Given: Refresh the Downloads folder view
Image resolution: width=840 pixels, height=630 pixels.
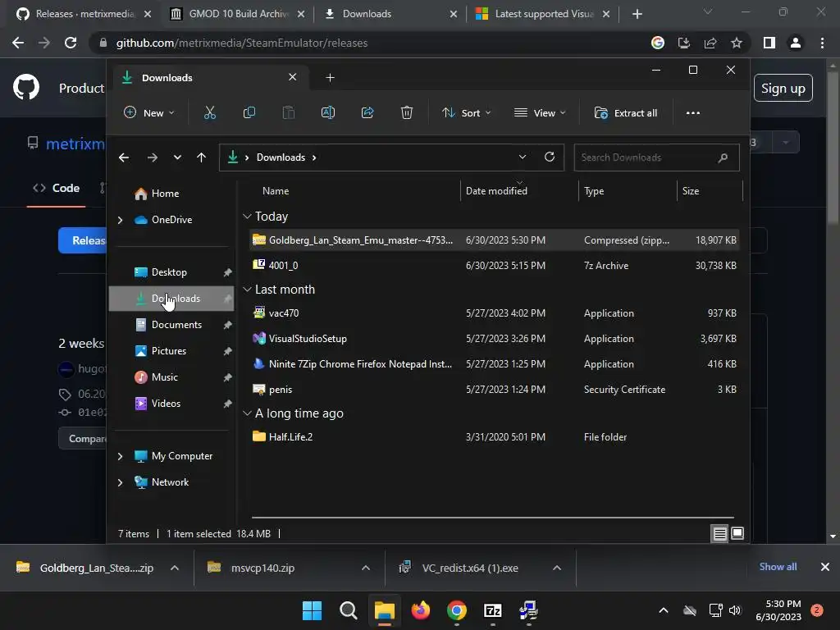Looking at the screenshot, I should (x=549, y=157).
